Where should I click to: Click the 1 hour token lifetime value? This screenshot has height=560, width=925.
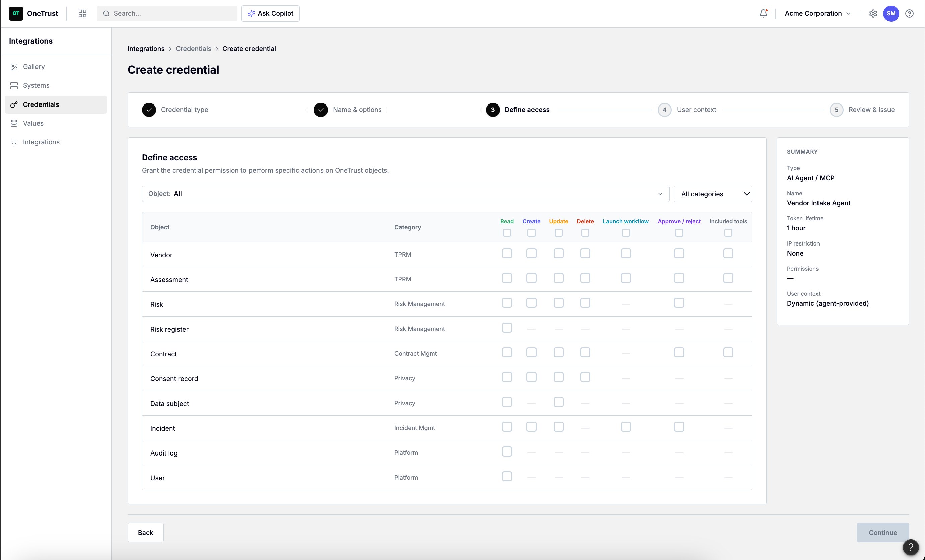[796, 228]
